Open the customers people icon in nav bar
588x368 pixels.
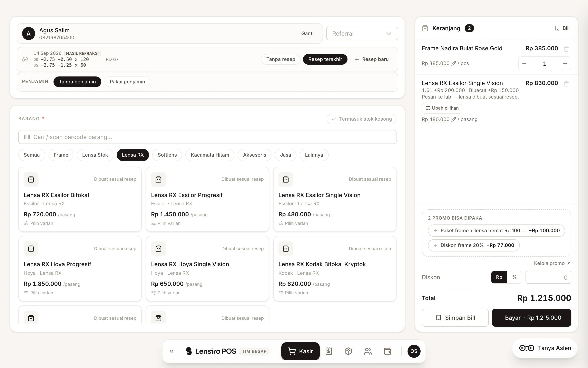coord(368,351)
